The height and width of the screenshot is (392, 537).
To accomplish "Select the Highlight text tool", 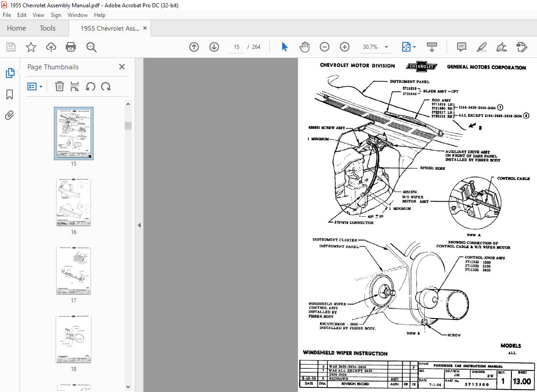I will 481,47.
